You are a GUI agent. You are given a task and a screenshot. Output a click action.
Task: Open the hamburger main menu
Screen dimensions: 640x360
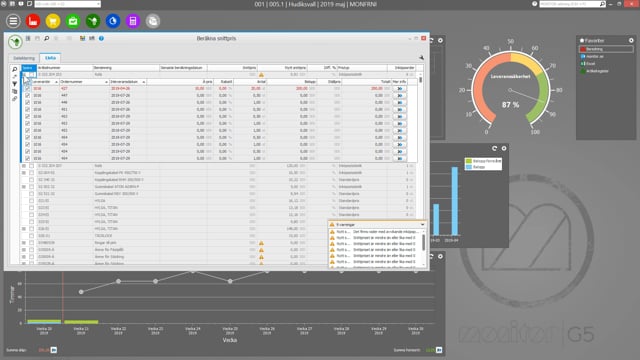coord(13,21)
